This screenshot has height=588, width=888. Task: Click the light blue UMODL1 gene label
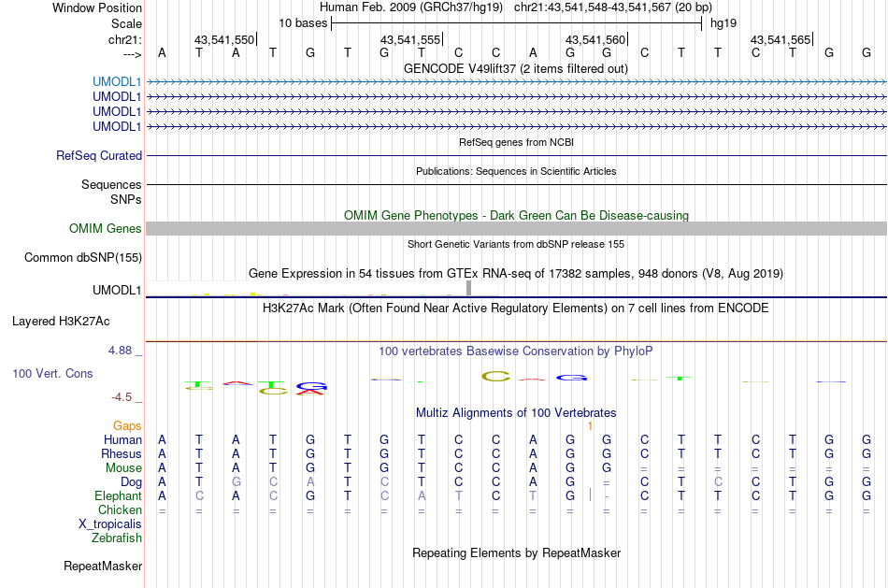tap(117, 81)
